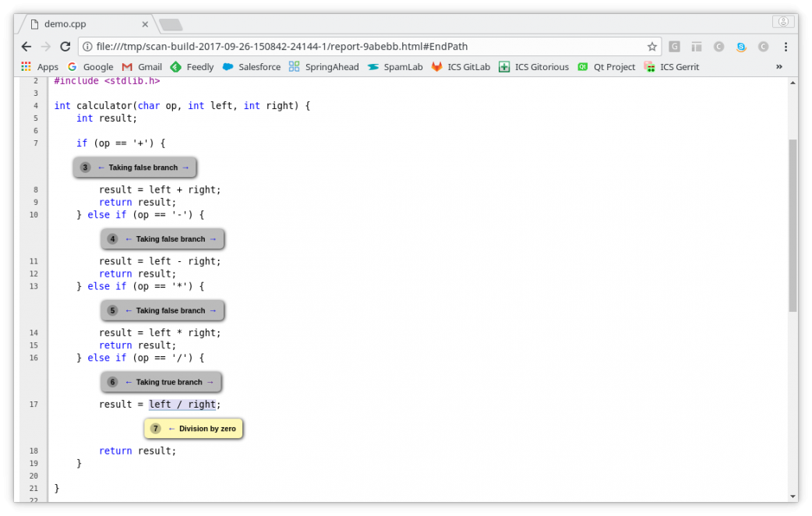Select the demo.cpp tab
This screenshot has width=812, height=516.
78,24
